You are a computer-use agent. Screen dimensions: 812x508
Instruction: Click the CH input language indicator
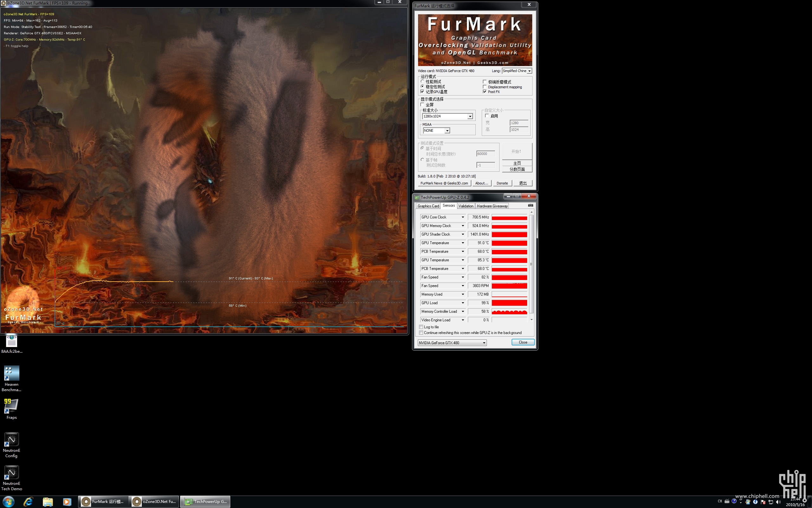coord(720,501)
